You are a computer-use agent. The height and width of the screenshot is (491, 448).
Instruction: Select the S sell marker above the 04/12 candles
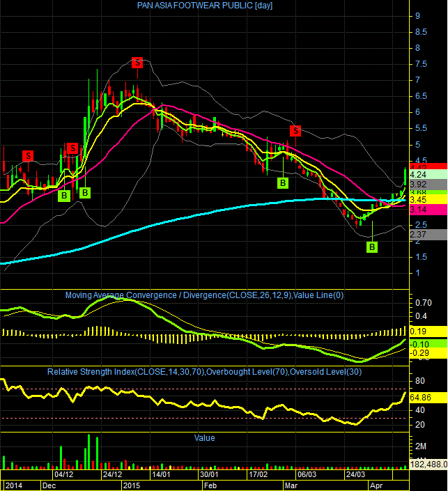pos(72,148)
